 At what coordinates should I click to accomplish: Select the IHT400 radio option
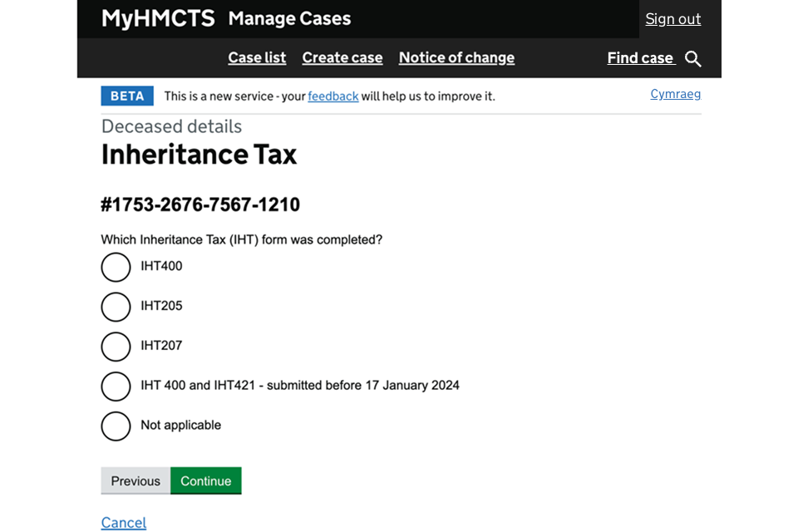pyautogui.click(x=116, y=267)
